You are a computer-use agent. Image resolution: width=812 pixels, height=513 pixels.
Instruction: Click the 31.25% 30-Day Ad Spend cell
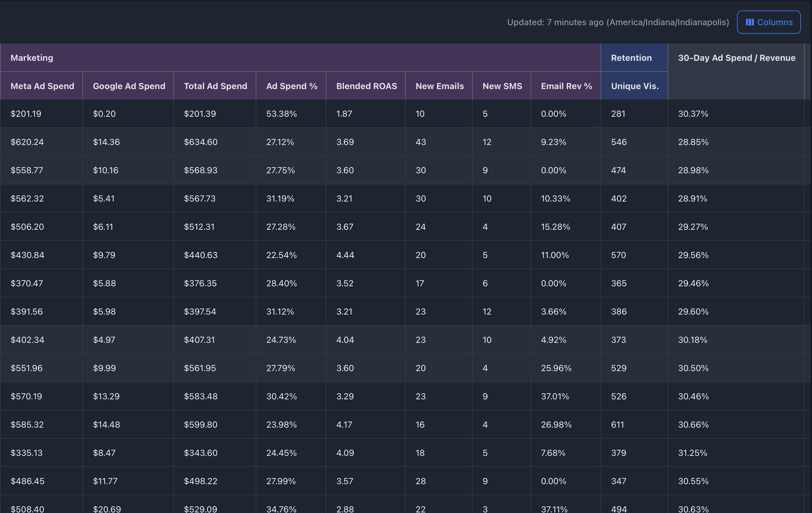pos(693,453)
